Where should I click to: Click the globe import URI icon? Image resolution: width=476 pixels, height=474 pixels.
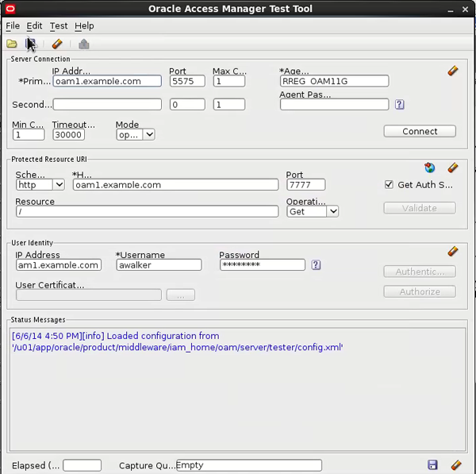click(x=429, y=168)
